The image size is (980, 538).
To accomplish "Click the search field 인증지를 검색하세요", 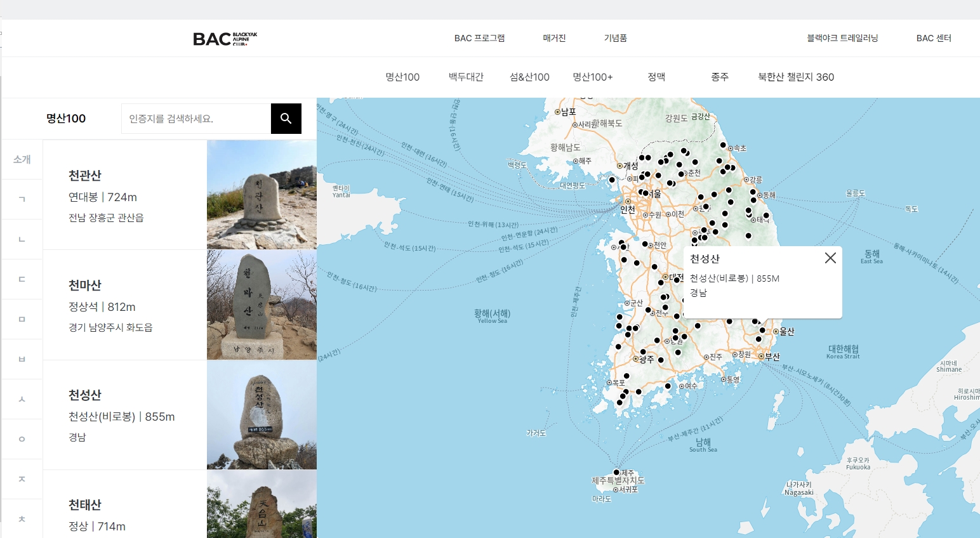I will (x=196, y=119).
